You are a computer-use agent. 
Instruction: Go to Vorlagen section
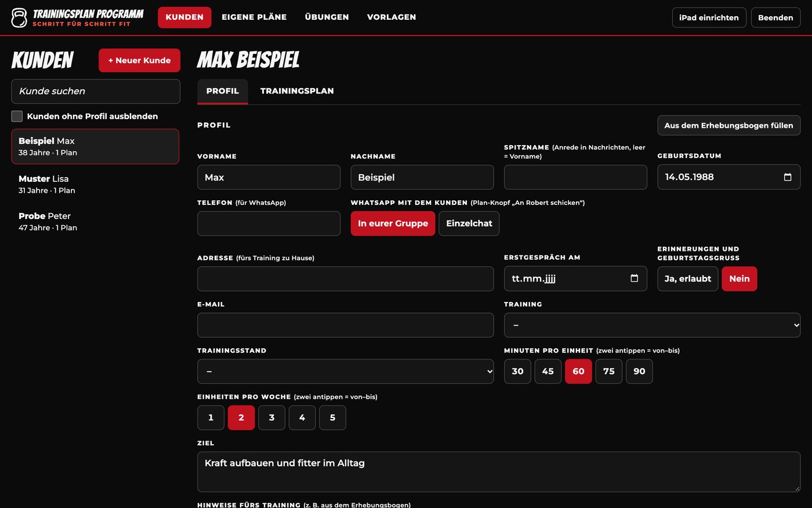(391, 17)
